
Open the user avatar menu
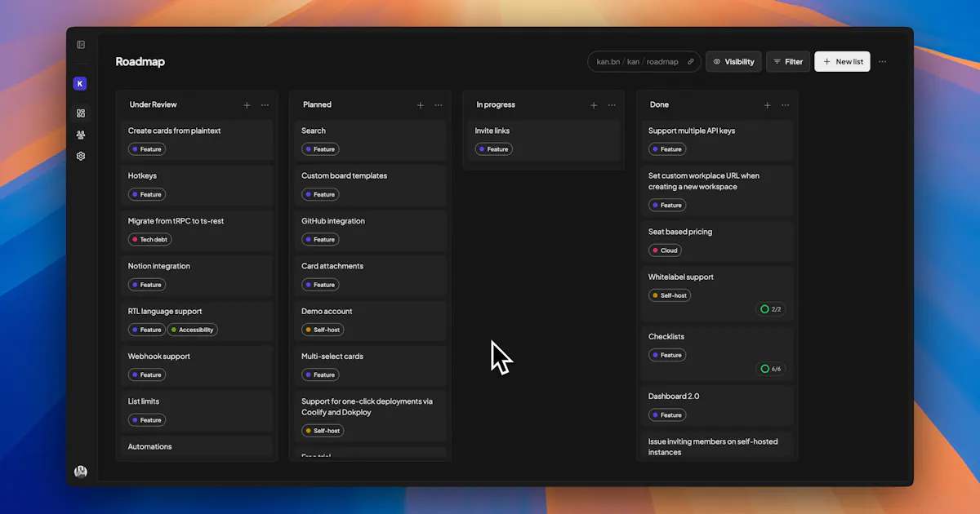point(81,472)
